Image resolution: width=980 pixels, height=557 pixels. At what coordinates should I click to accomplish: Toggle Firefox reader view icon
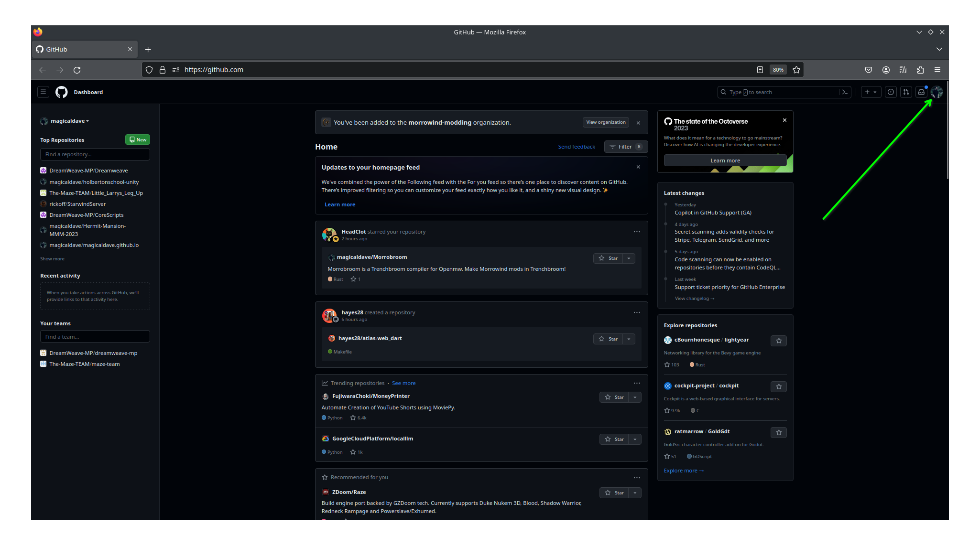tap(760, 70)
